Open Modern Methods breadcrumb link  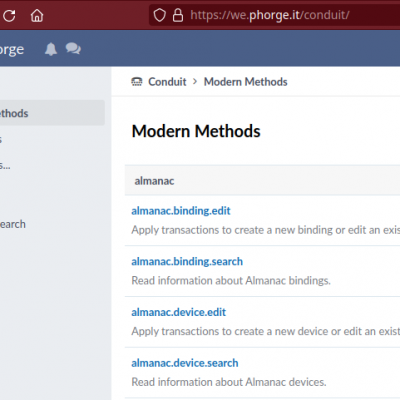pos(246,82)
